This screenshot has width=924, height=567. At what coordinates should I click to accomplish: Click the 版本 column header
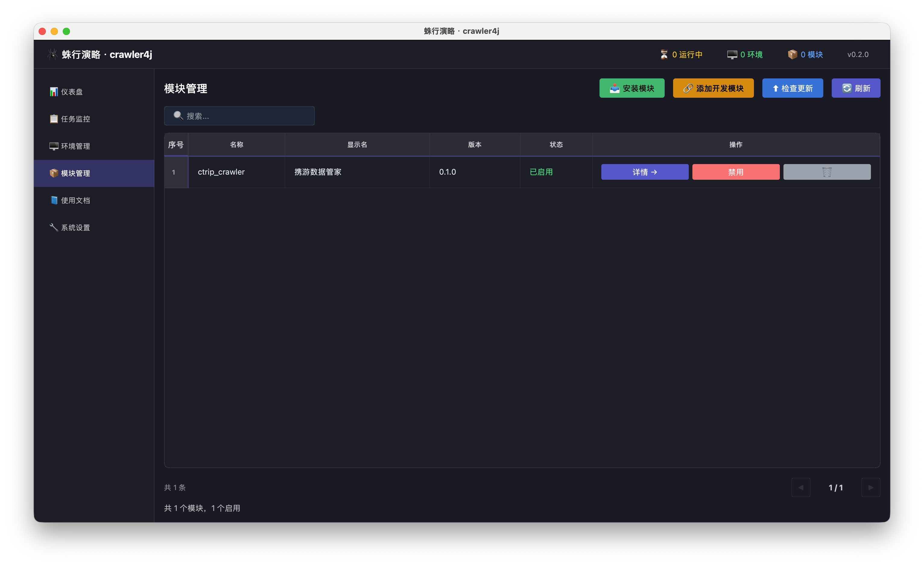(475, 145)
